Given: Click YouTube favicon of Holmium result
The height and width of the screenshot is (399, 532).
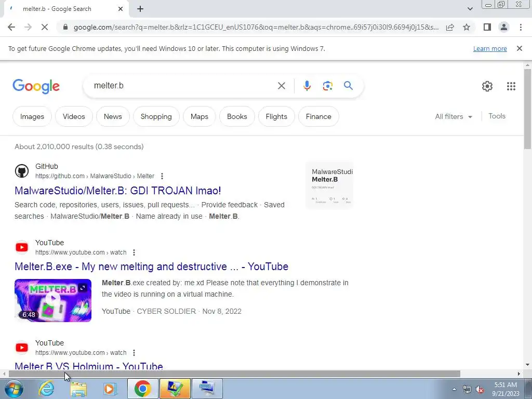Looking at the screenshot, I should click(22, 348).
